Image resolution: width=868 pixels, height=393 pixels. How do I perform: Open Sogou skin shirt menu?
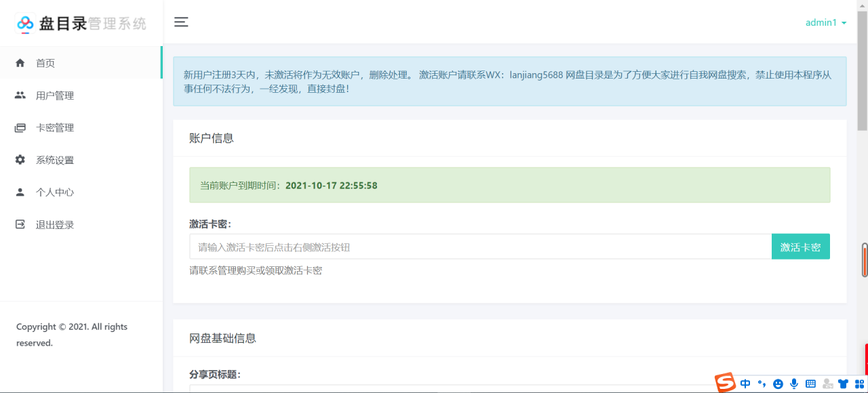(x=843, y=384)
